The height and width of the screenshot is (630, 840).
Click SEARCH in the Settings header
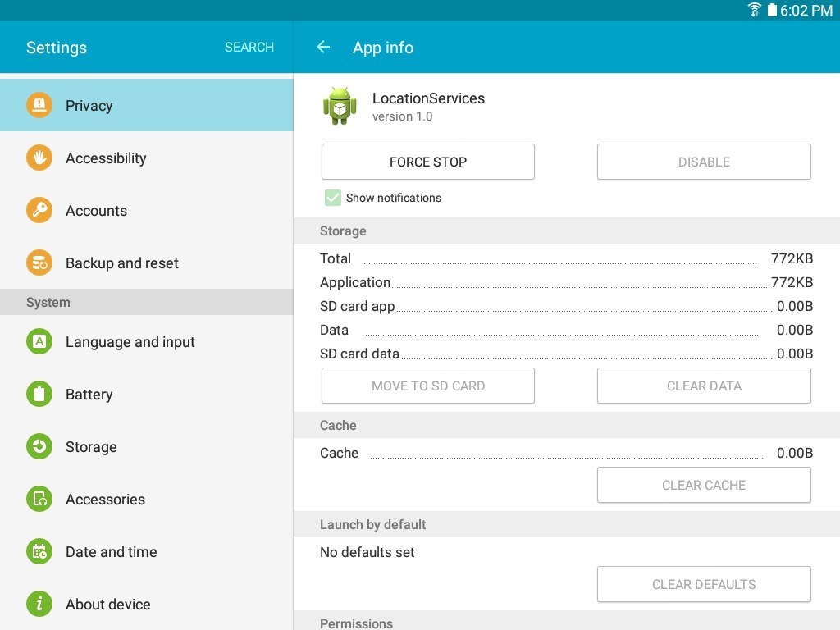click(x=249, y=47)
